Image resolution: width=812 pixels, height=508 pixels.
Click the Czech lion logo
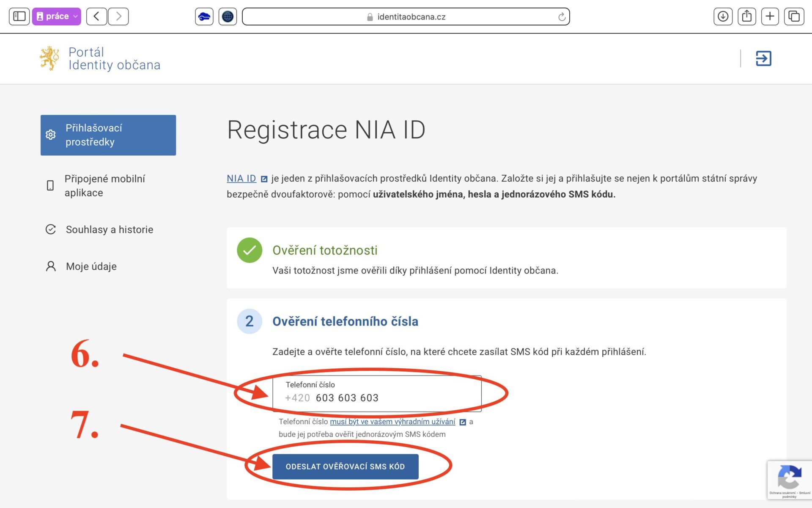click(49, 58)
